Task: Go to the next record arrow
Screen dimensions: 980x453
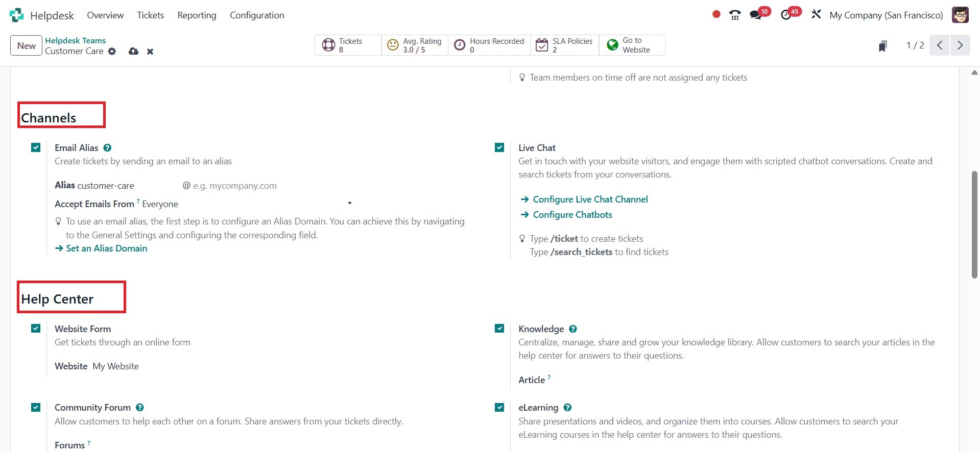Action: (960, 45)
